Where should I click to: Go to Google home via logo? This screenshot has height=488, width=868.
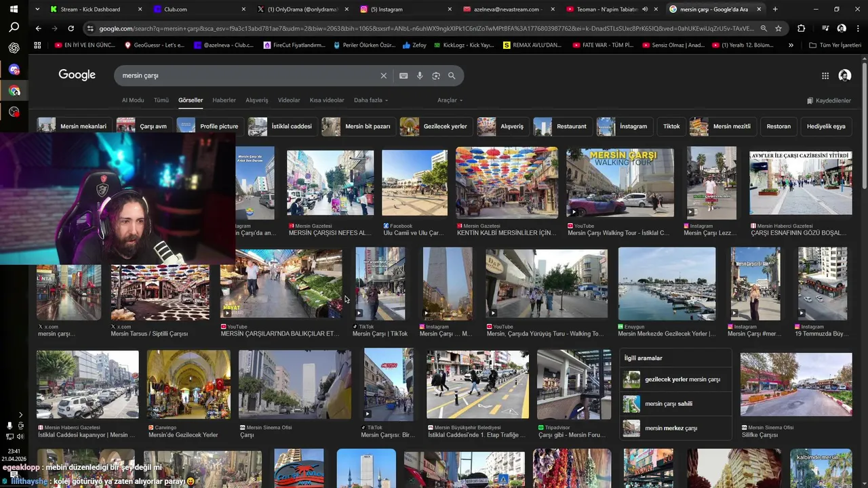(x=77, y=75)
